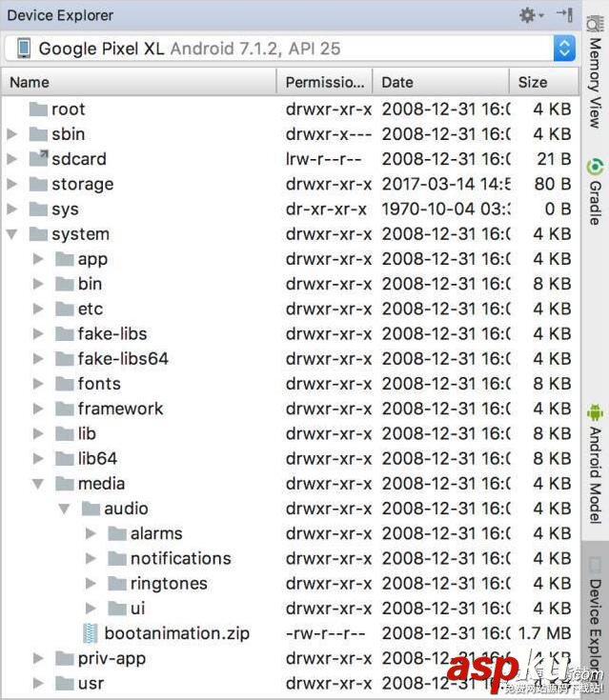The height and width of the screenshot is (700, 609).
Task: Select the root folder icon
Action: (x=38, y=110)
